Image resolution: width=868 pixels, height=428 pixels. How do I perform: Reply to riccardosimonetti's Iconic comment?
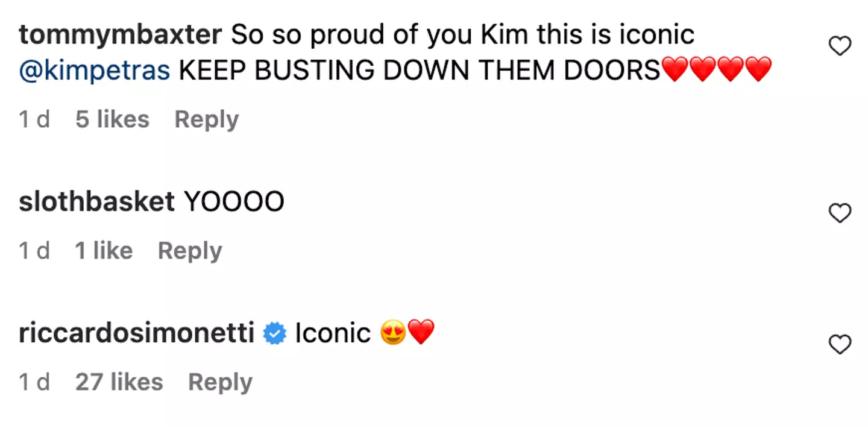click(x=220, y=382)
